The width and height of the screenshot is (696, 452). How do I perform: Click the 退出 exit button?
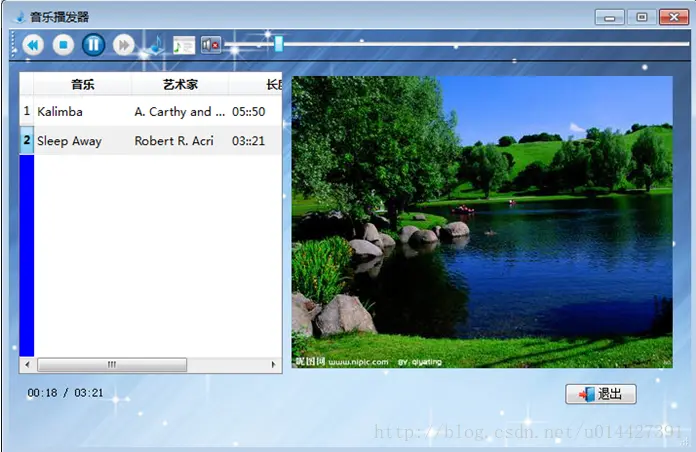(x=601, y=394)
